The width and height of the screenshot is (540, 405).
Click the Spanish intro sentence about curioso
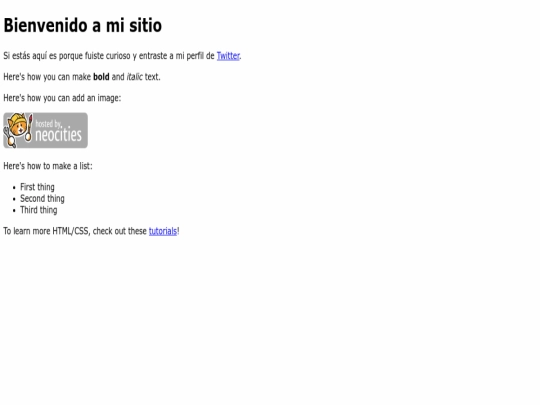(122, 56)
